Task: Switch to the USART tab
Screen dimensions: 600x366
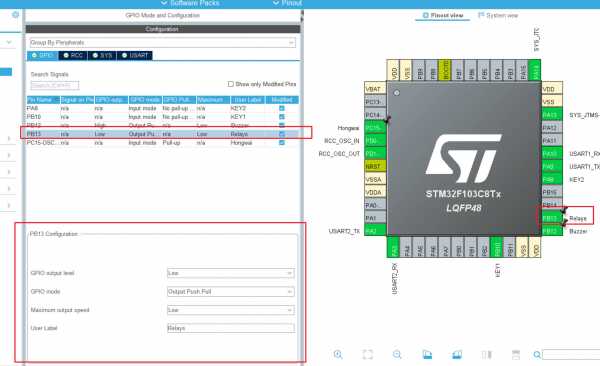Action: click(x=135, y=56)
